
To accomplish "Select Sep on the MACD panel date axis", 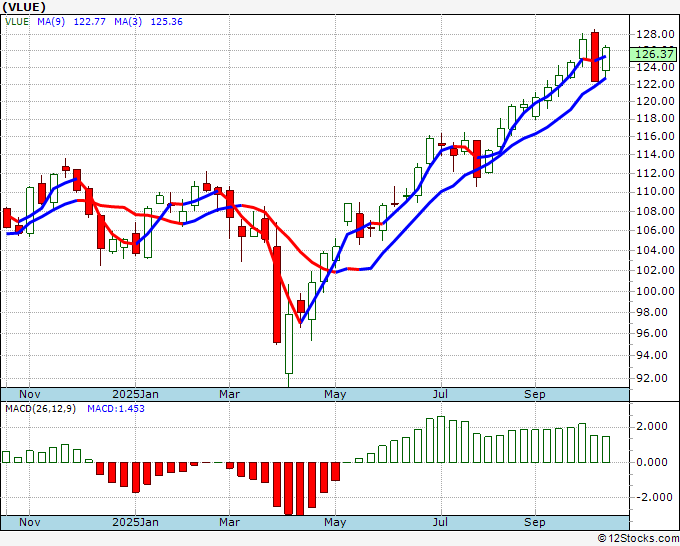I will click(535, 522).
